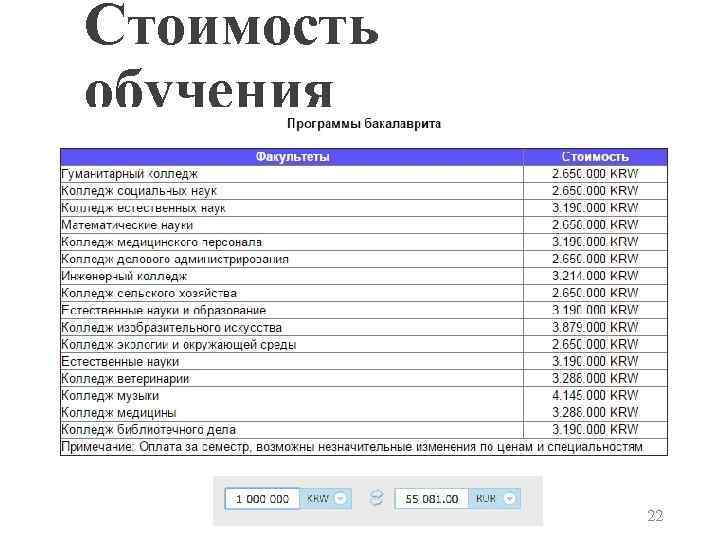Select the 'Естественные науки и образование' row label

click(x=163, y=310)
